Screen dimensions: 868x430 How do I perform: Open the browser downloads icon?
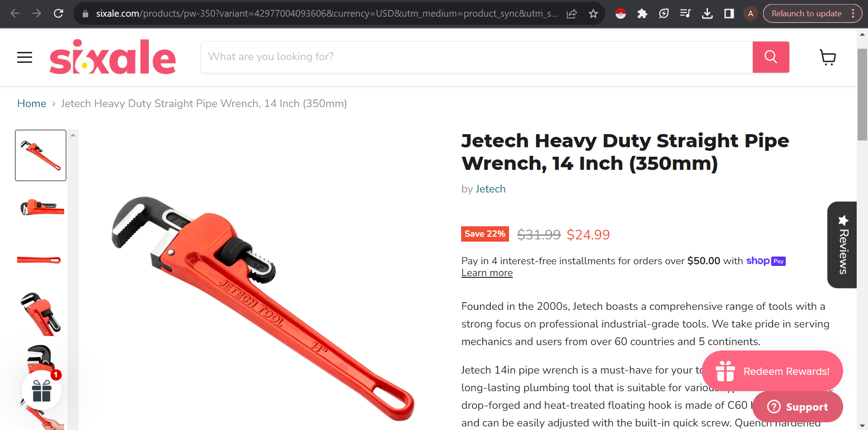click(x=707, y=14)
